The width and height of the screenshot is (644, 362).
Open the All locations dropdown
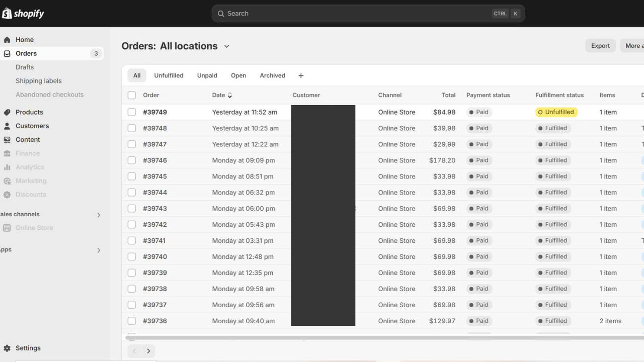[195, 46]
